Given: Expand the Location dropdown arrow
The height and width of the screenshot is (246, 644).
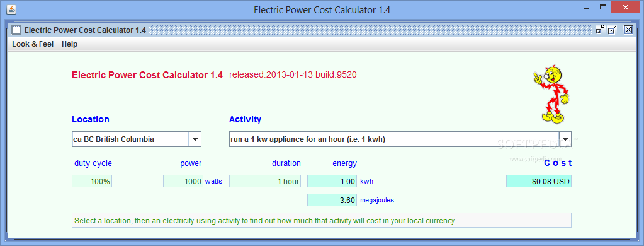Looking at the screenshot, I should coord(195,139).
